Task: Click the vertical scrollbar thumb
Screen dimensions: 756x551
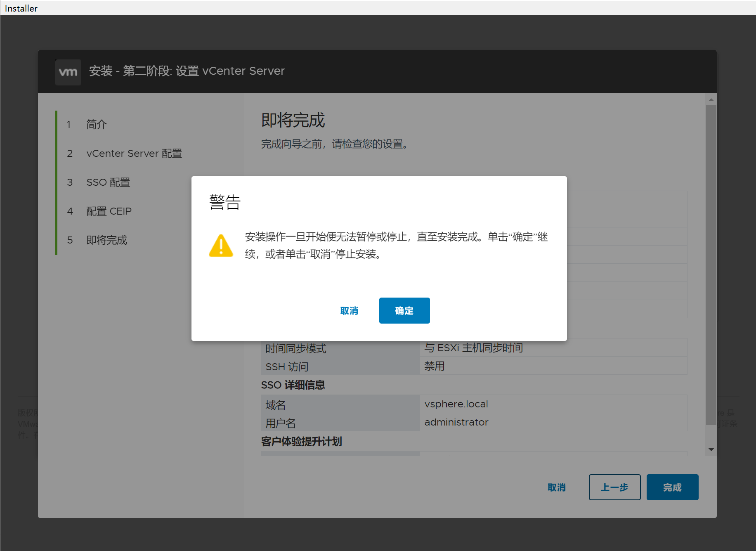Action: (x=711, y=264)
